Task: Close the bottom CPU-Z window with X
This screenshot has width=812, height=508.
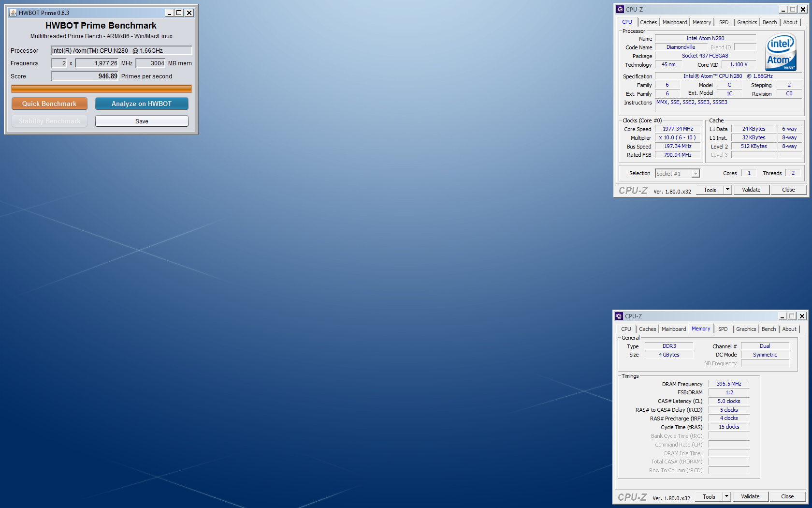Action: point(802,316)
